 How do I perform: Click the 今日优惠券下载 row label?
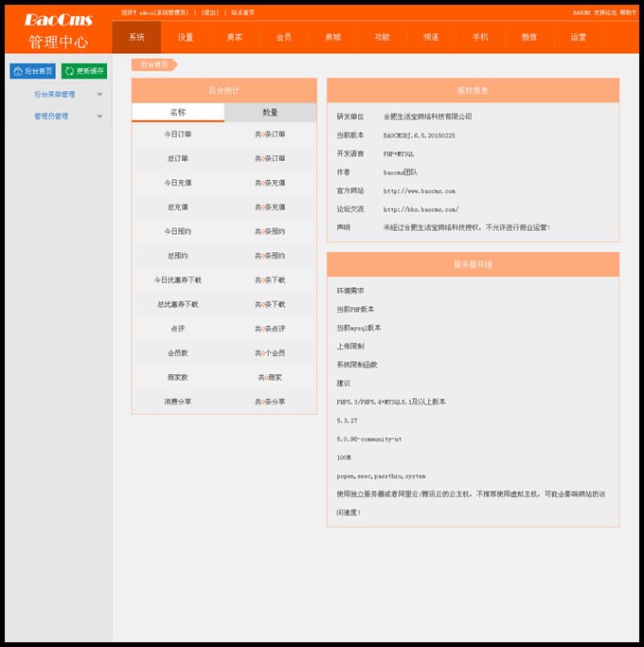coord(178,280)
